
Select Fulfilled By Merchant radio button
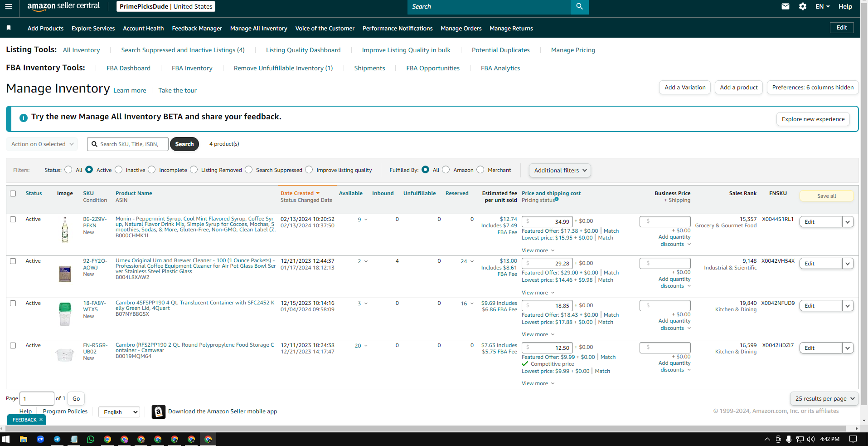(x=480, y=170)
